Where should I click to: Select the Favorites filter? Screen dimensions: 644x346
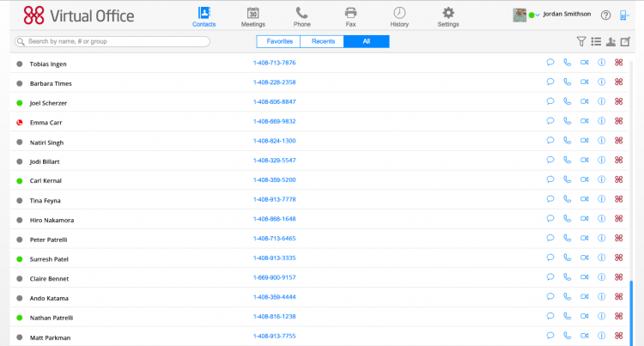click(278, 41)
